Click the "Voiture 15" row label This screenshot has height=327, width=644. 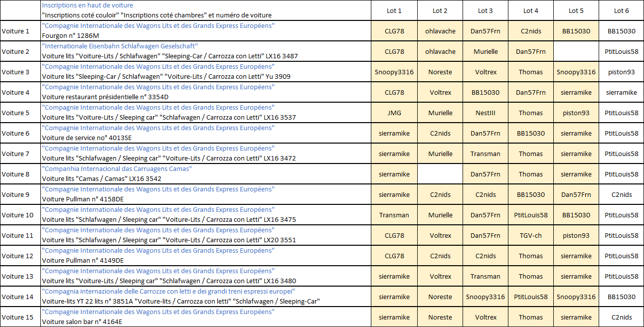coord(17,317)
